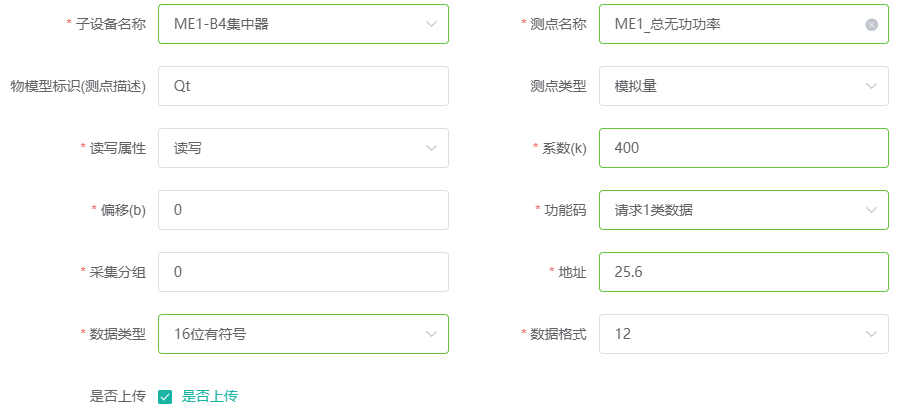Image resolution: width=901 pixels, height=412 pixels.
Task: Open the ME1-B4集中器 device dropdown
Action: pos(303,24)
